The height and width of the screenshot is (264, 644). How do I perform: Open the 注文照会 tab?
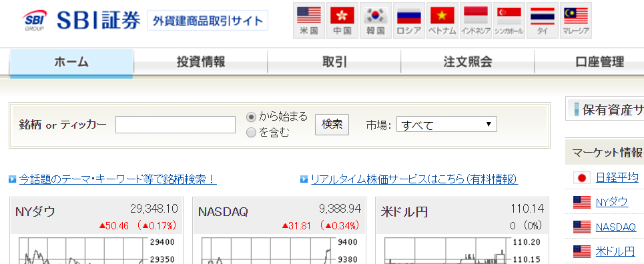tap(468, 63)
